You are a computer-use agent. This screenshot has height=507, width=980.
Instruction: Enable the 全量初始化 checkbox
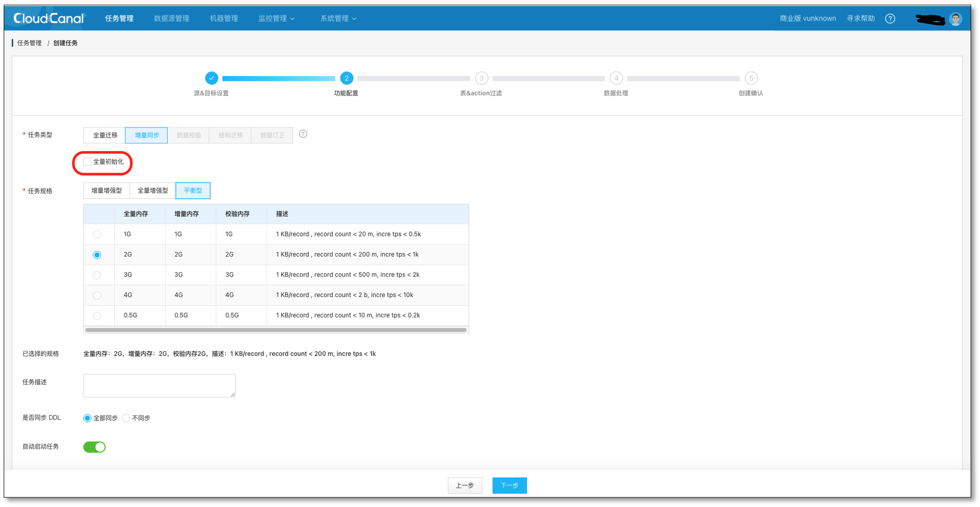click(88, 162)
